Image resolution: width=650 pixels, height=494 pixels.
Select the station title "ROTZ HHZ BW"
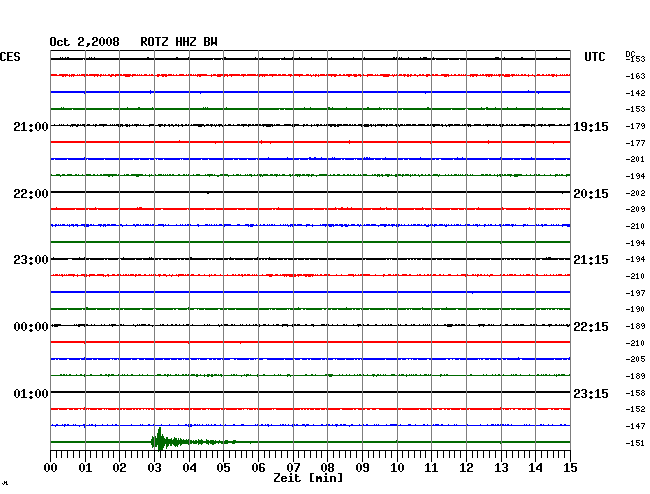pyautogui.click(x=179, y=42)
